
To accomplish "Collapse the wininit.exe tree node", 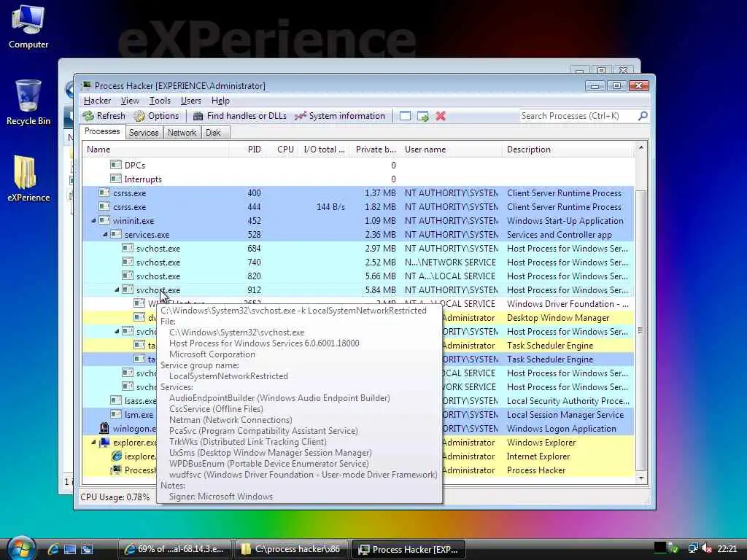I will (x=93, y=220).
